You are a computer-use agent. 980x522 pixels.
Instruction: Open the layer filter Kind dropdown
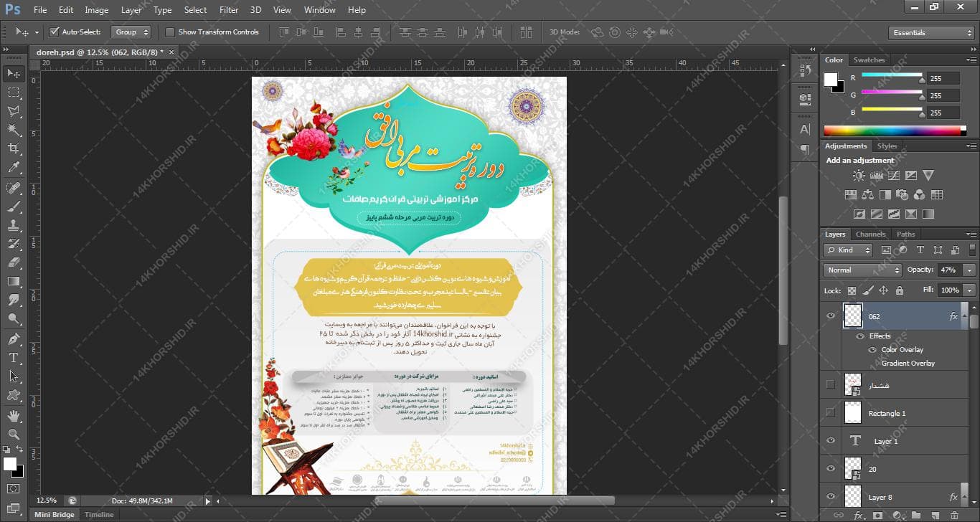click(849, 250)
